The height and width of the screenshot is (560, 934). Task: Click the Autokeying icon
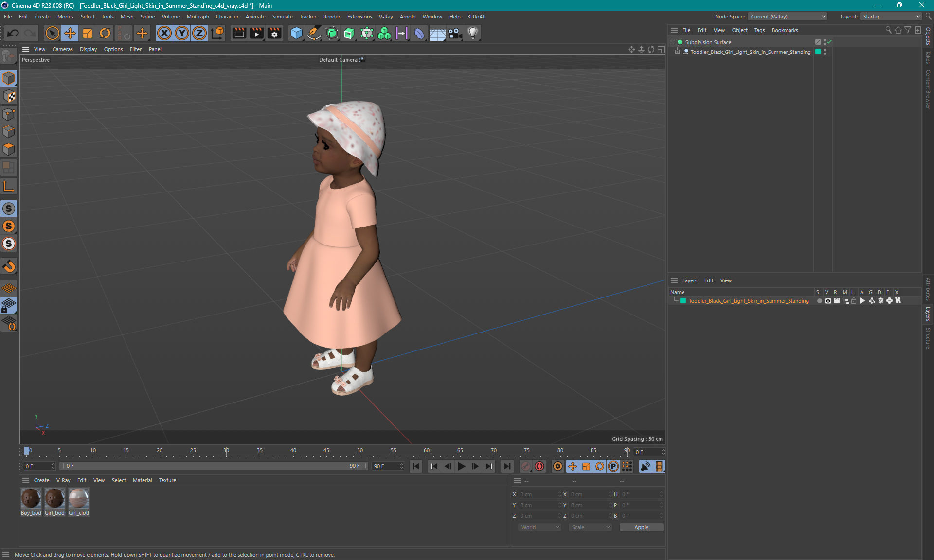(x=539, y=466)
